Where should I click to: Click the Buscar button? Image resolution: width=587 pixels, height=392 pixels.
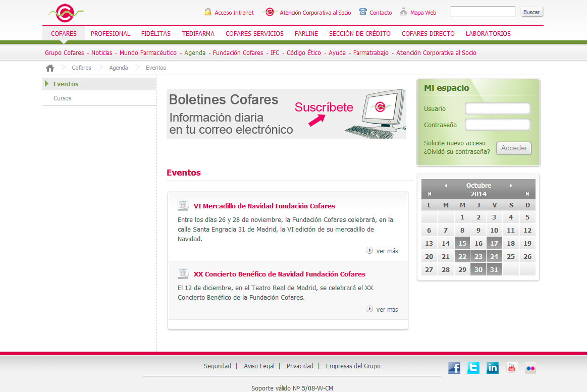[531, 11]
